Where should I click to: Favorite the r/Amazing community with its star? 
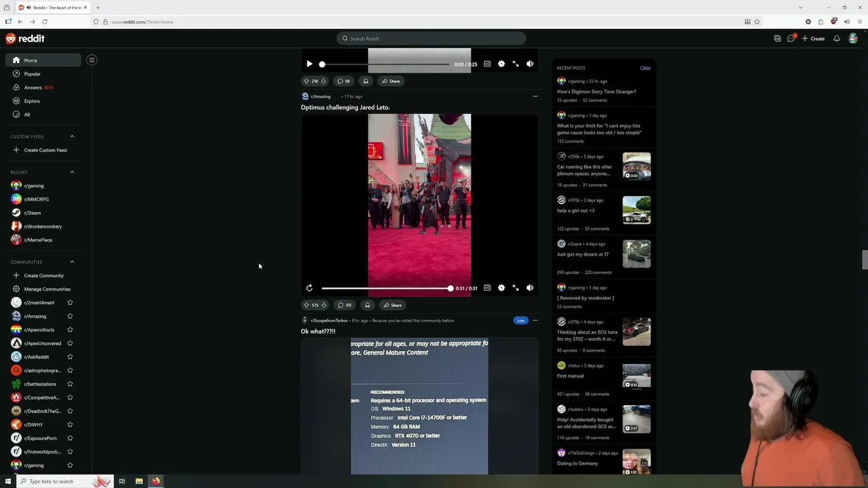point(70,316)
